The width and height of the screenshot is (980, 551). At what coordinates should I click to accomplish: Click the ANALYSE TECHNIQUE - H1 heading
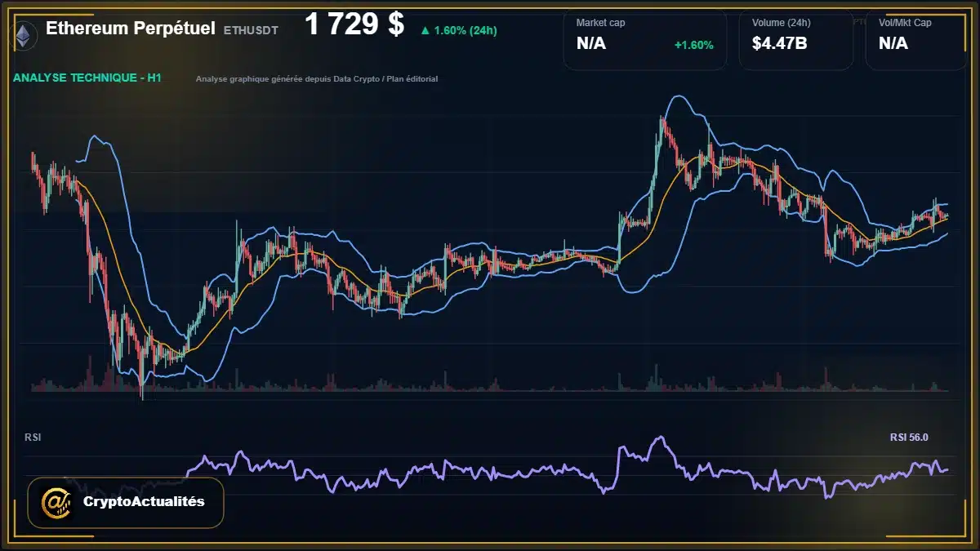pyautogui.click(x=87, y=78)
